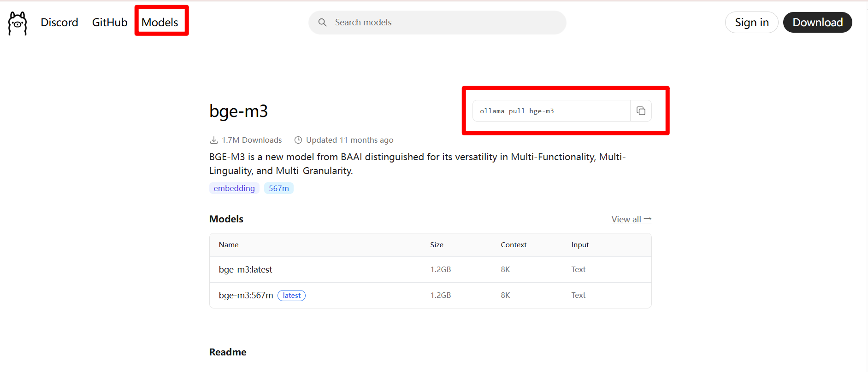Open the GitHub link

[110, 23]
